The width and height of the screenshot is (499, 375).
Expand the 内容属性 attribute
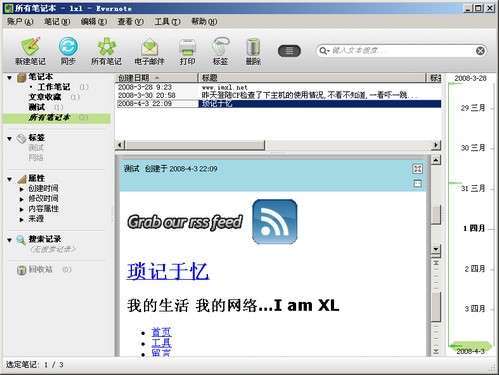[22, 209]
